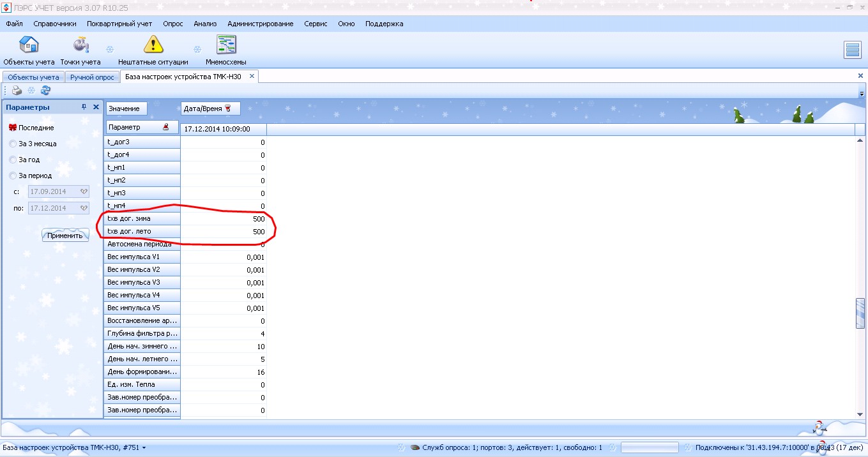Screen dimensions: 868x457
Task: Click the toolbar overflow arrow at right edge
Action: click(x=862, y=93)
